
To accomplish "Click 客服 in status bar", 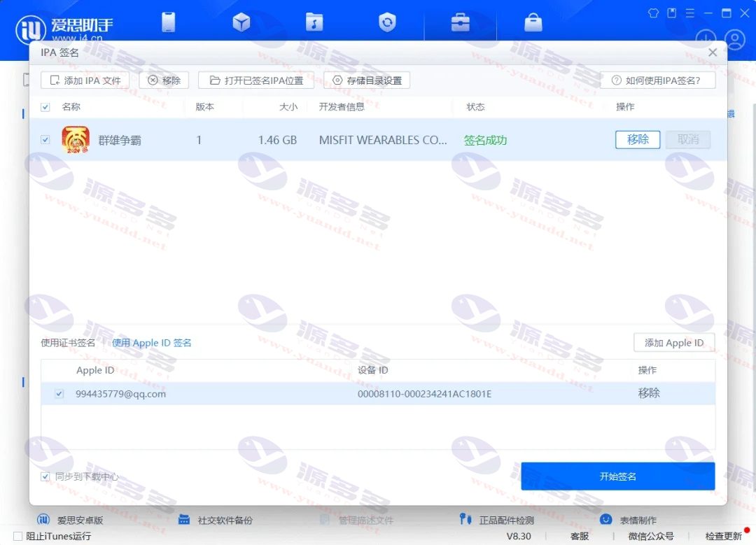I will coord(580,536).
